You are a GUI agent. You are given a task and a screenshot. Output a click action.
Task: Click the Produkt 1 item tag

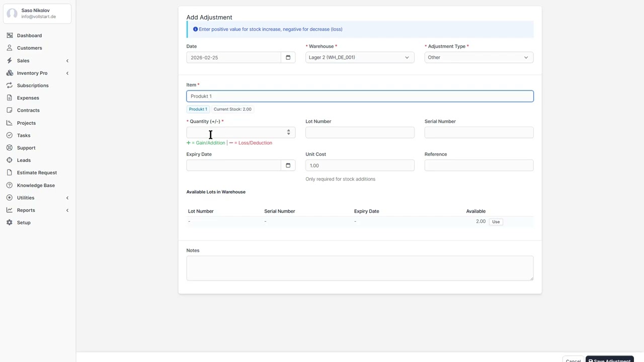198,109
